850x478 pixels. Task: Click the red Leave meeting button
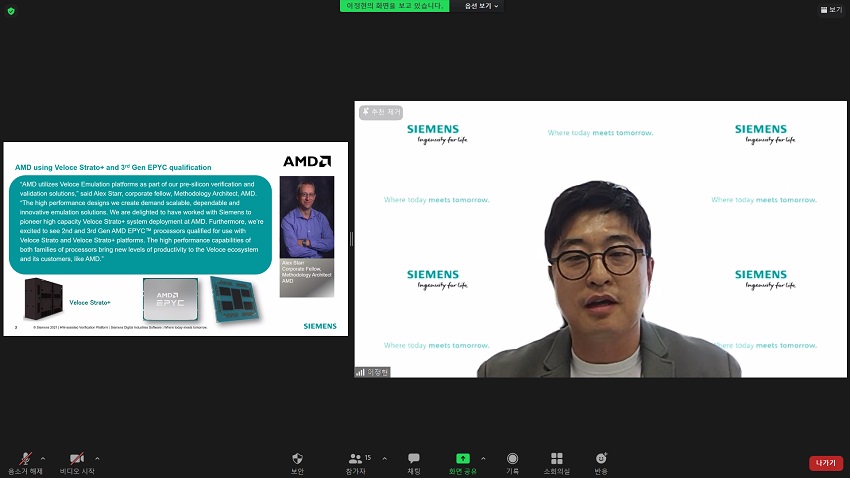click(x=826, y=463)
